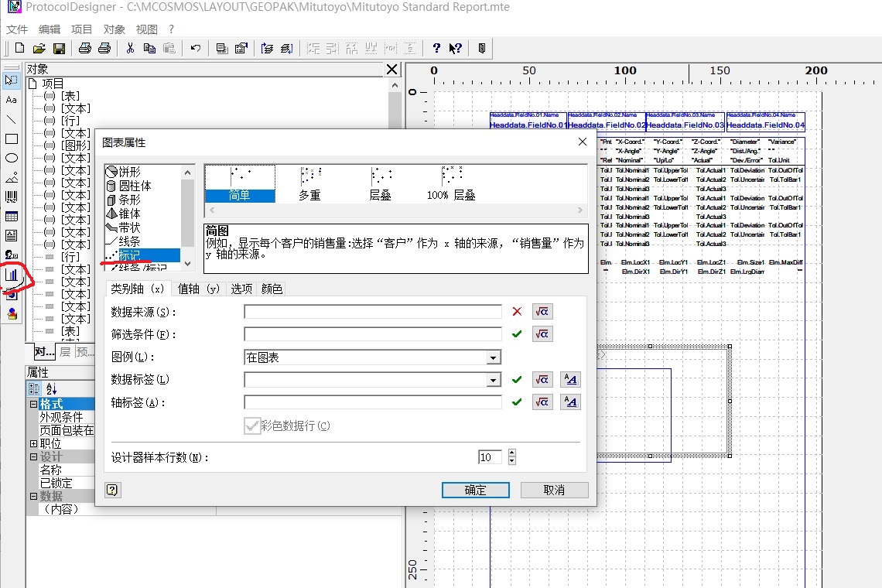
Task: Copy the selected object
Action: pyautogui.click(x=149, y=49)
